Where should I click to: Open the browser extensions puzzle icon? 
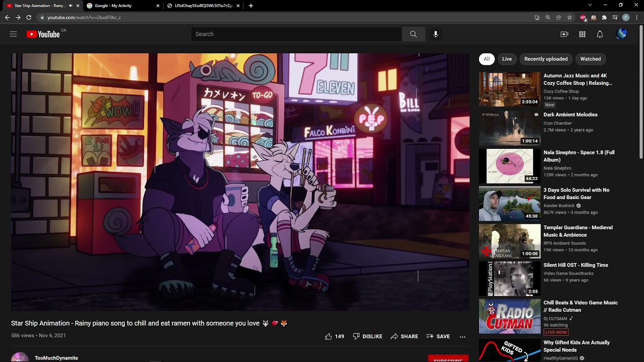[604, 17]
